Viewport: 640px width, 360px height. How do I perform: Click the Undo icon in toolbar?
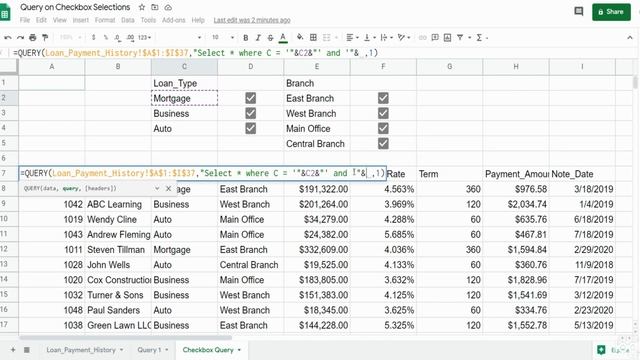tap(8, 38)
